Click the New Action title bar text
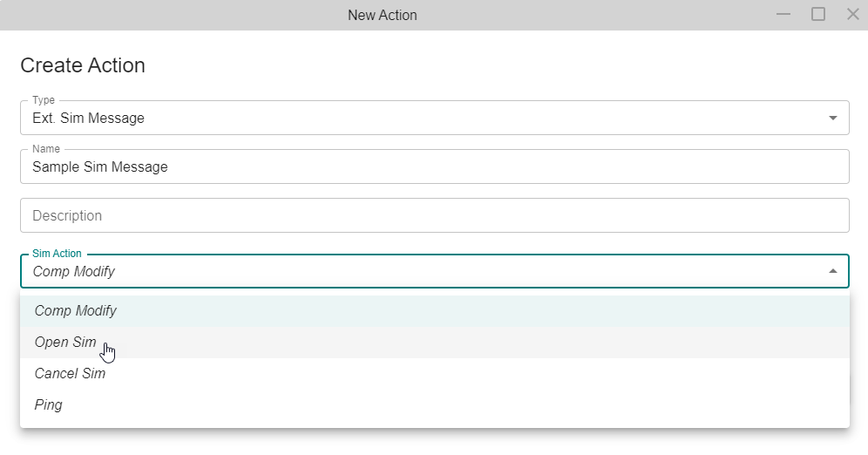 382,15
